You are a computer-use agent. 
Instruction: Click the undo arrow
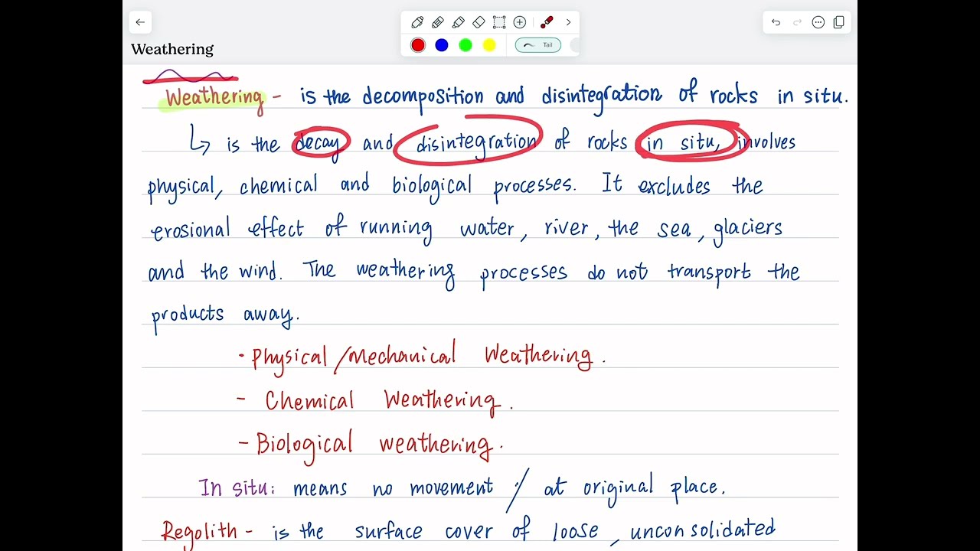[776, 22]
